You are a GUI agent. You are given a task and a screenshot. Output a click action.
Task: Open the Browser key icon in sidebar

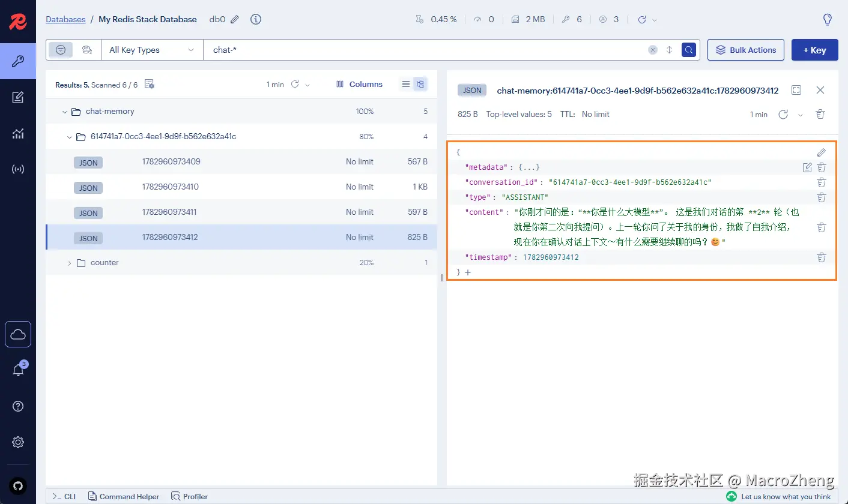click(18, 61)
